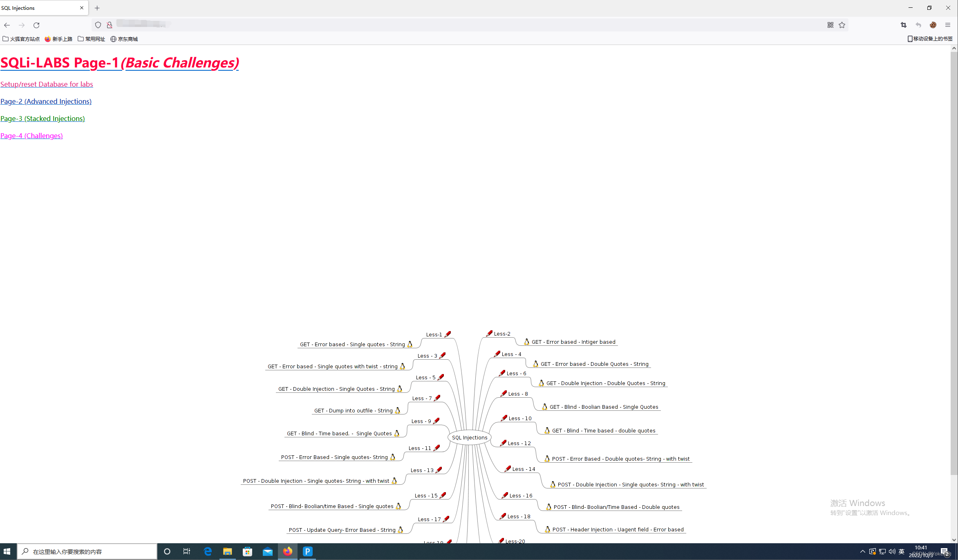Click the insecure connection lock icon
The height and width of the screenshot is (560, 958).
[x=110, y=25]
